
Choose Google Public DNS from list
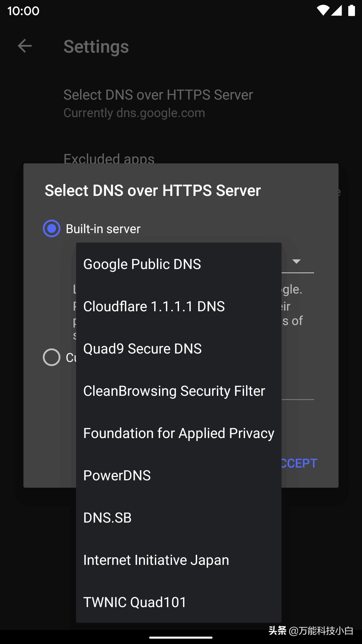[x=142, y=264]
